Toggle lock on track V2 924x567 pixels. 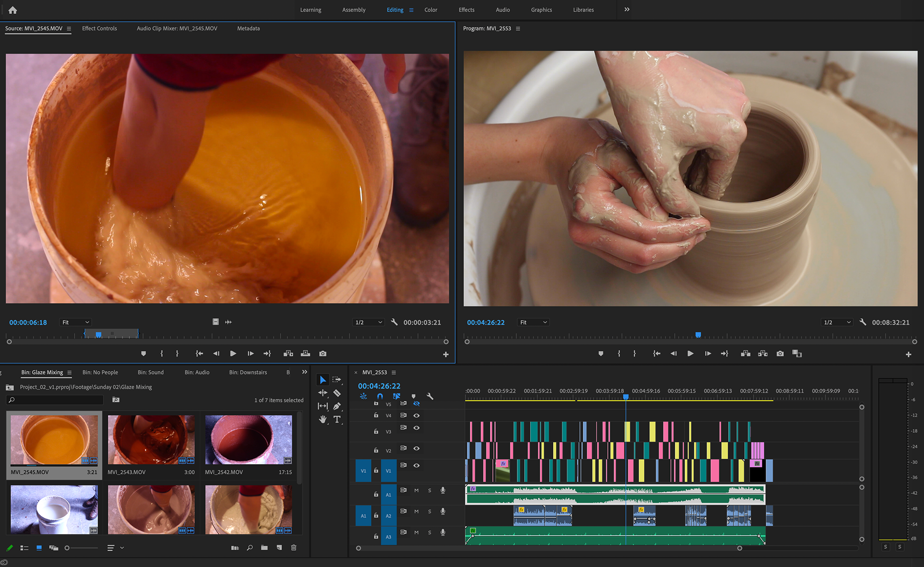click(x=376, y=450)
